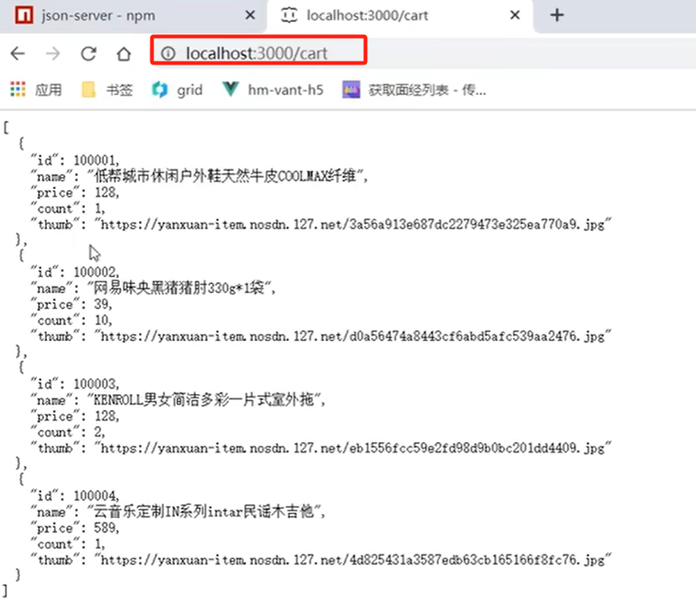696x616 pixels.
Task: Click the price value 589
Action: click(104, 528)
